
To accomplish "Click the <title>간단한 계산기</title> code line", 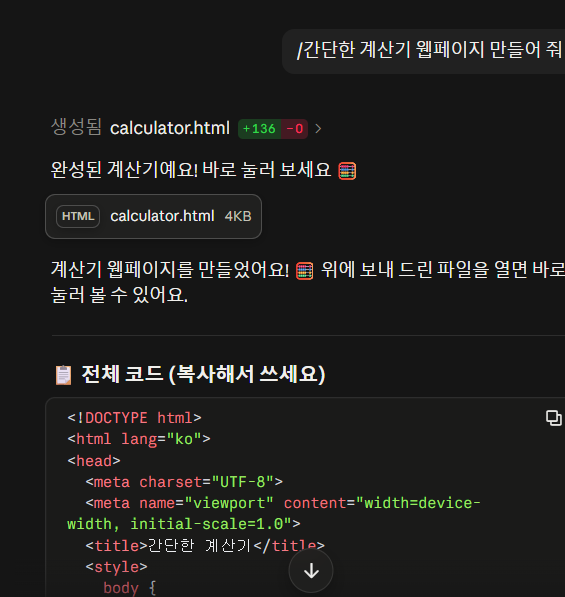I will (x=205, y=546).
